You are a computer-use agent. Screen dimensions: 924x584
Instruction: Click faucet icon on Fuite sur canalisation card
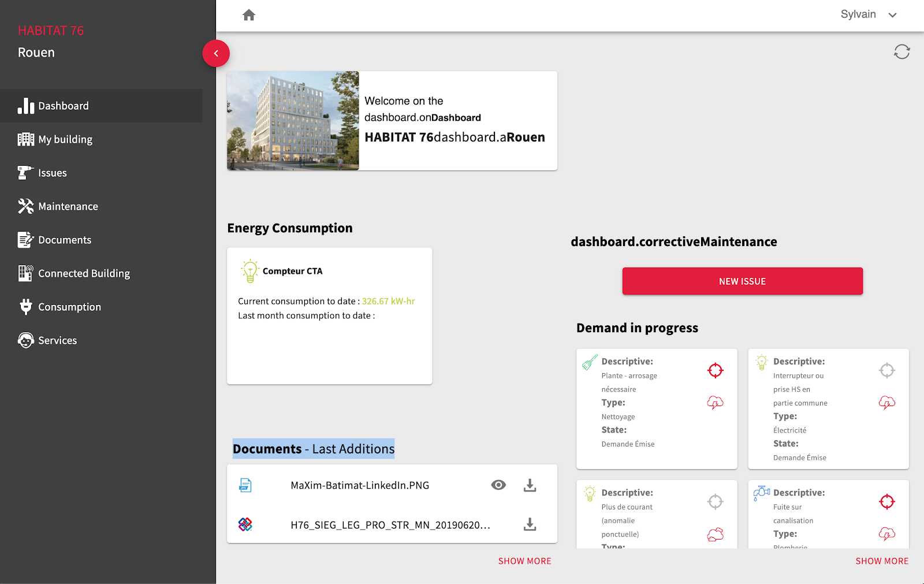[762, 493]
